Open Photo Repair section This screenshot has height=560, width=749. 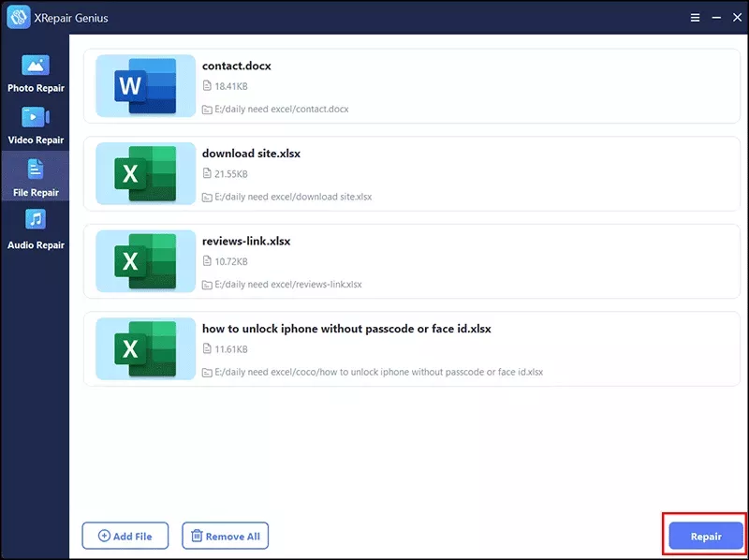point(36,74)
